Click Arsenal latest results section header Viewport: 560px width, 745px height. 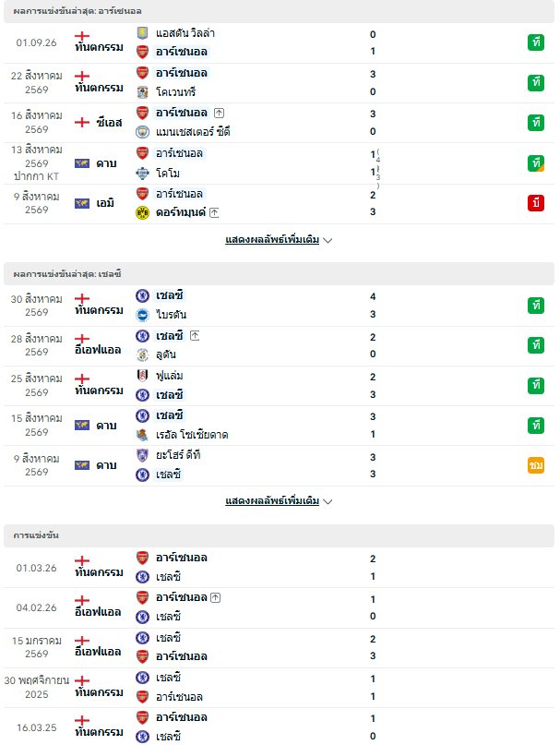click(279, 11)
